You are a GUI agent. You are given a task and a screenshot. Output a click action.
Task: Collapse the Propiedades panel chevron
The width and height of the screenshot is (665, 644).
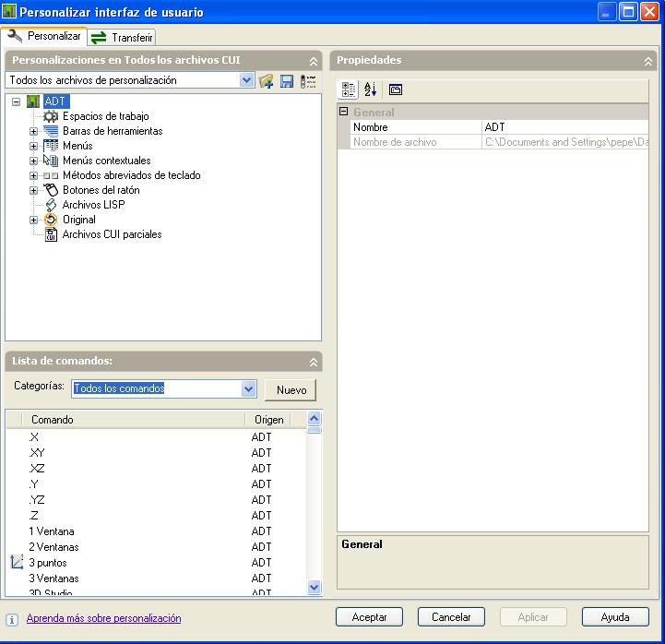[x=648, y=62]
